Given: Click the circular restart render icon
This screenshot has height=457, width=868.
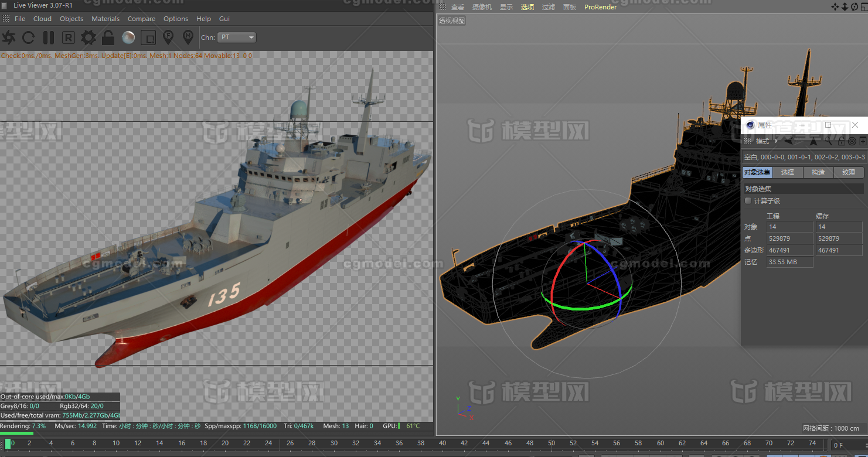Looking at the screenshot, I should click(28, 38).
